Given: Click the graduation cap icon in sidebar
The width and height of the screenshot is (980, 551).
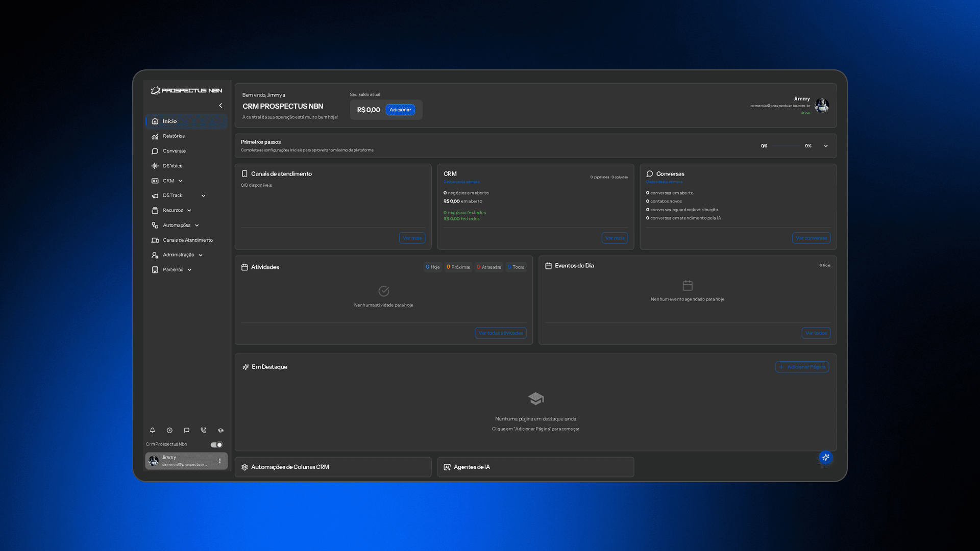Looking at the screenshot, I should coord(220,430).
